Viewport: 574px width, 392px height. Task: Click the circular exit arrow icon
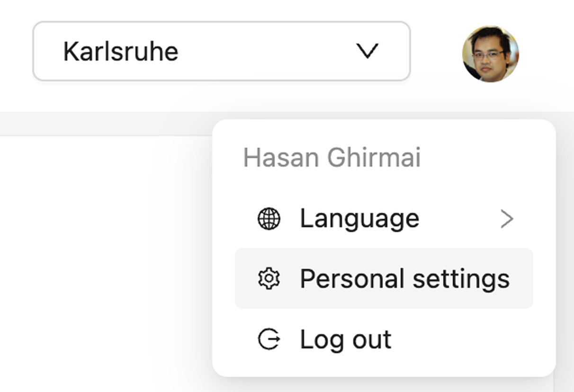click(269, 339)
